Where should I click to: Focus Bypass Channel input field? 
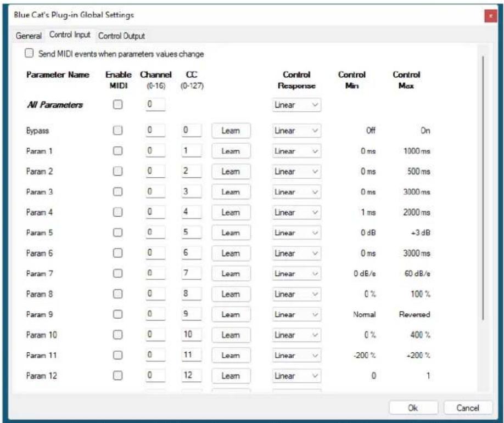tap(155, 130)
